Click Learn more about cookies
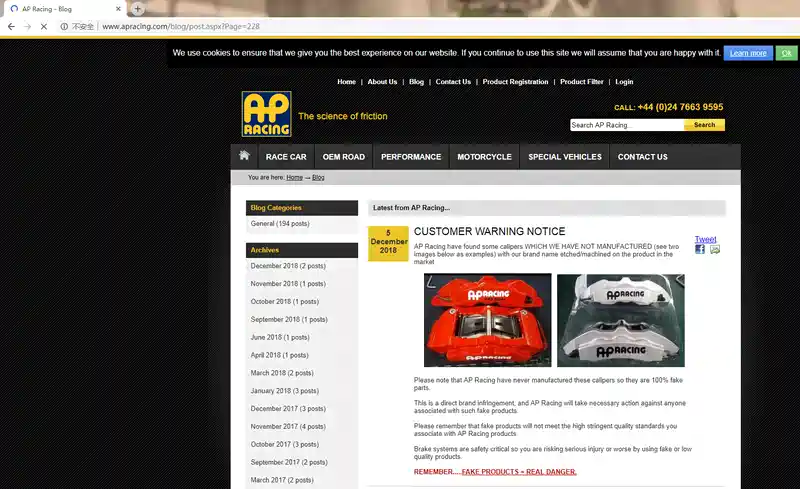This screenshot has height=489, width=800. pyautogui.click(x=748, y=53)
